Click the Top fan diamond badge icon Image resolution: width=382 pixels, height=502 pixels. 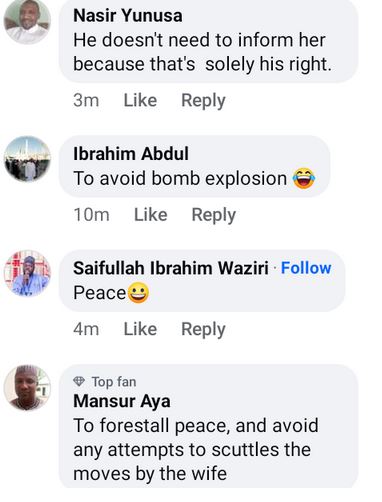(x=79, y=382)
